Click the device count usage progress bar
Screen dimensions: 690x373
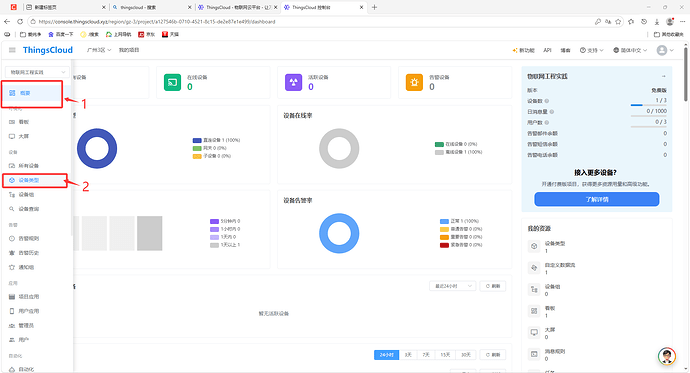coord(649,105)
